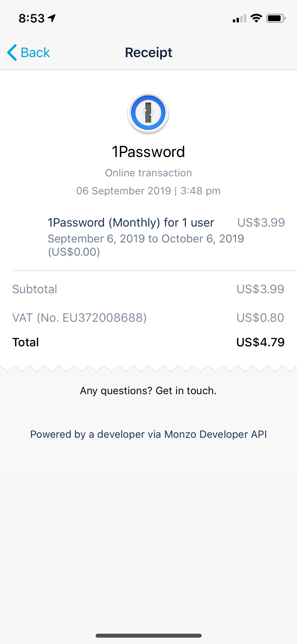Tap the VAT (No. EU372008688) row

pyautogui.click(x=148, y=318)
